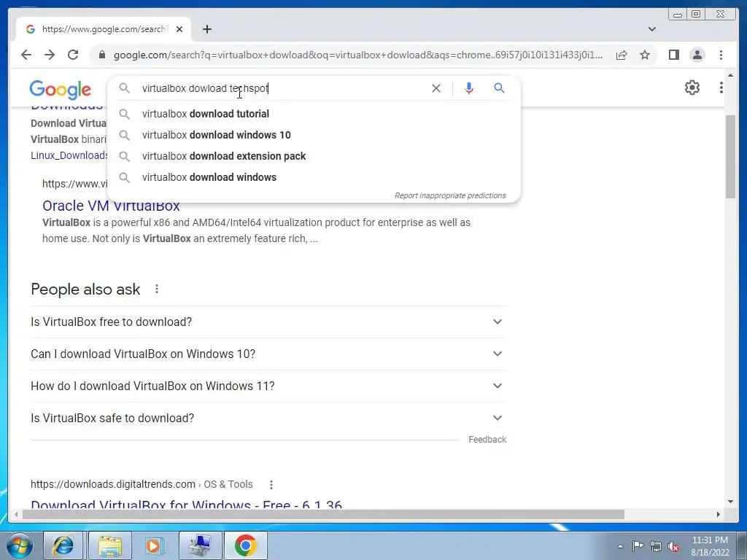Open Chrome three-dot menu

point(721,55)
